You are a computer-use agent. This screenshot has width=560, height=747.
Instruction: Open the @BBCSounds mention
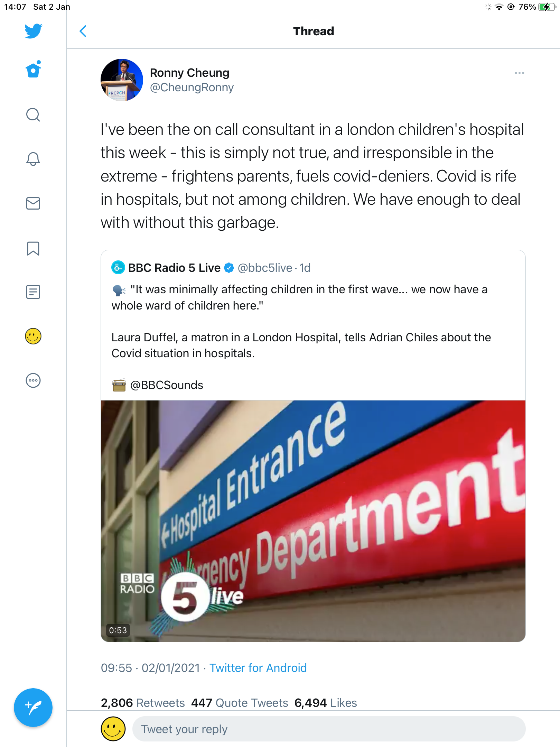[x=167, y=385]
